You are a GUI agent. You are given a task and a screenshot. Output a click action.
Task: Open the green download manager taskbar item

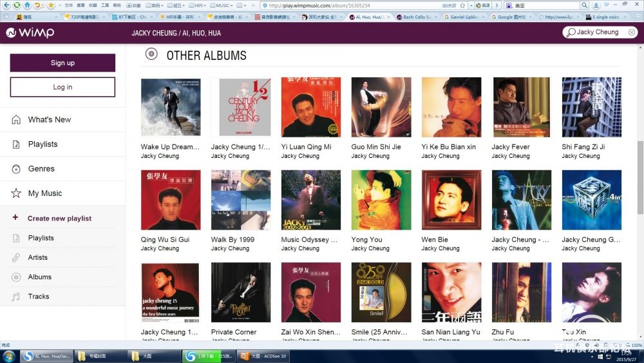[x=209, y=356]
